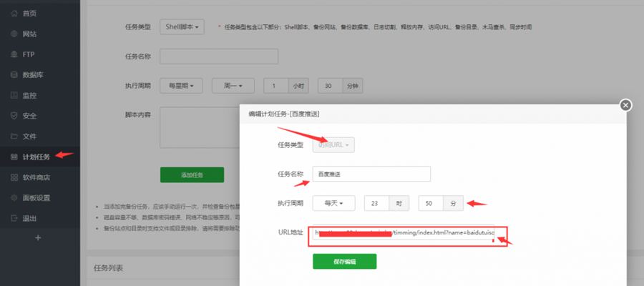Open the 每天 dropdown in edit dialog
The width and height of the screenshot is (644, 286).
point(334,203)
